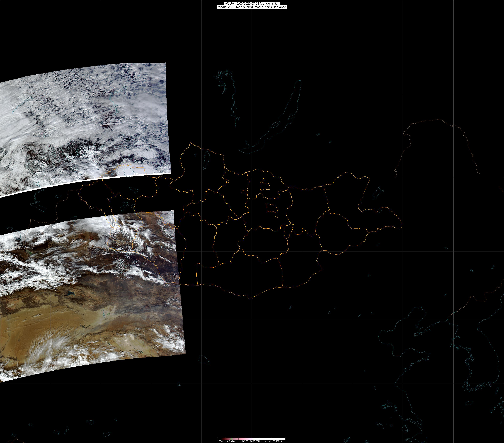Click the 0.00Watts/m^2/micro colorbar label
Screen dimensions: 504x443
(x=226, y=441)
